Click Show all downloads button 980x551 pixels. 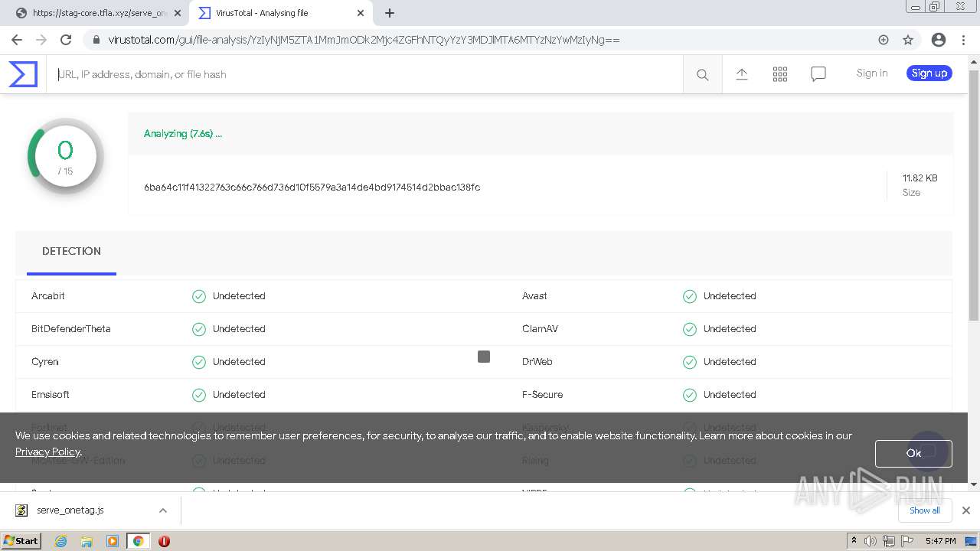(924, 510)
